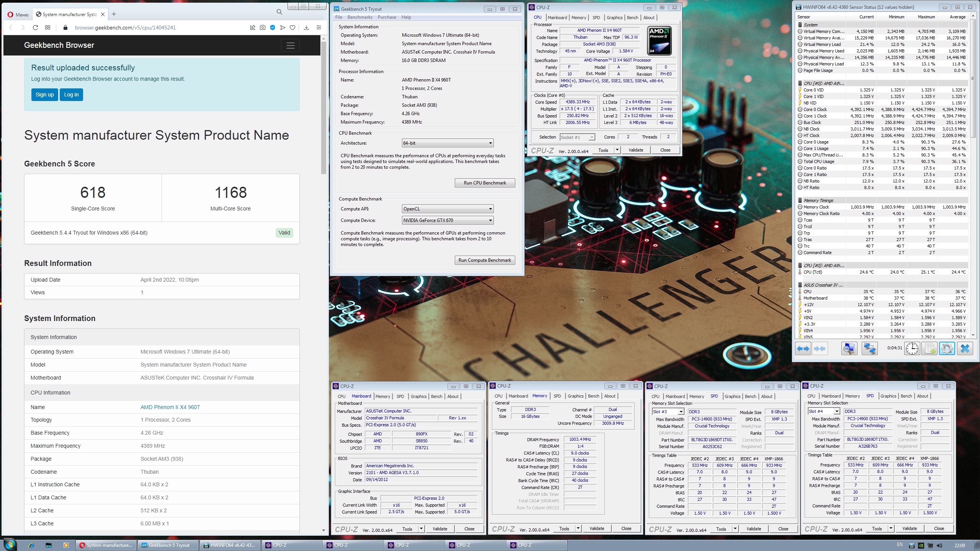Click the Opera send flow arrow icon
The width and height of the screenshot is (980, 551).
(283, 28)
